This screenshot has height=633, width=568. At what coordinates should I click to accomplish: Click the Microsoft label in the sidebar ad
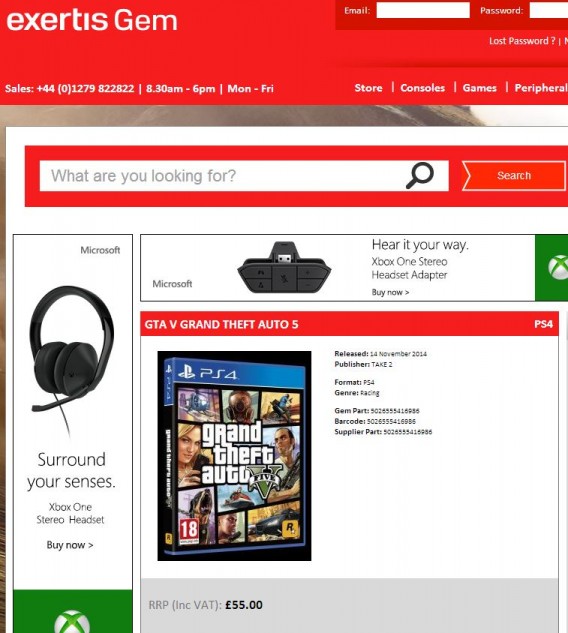100,250
